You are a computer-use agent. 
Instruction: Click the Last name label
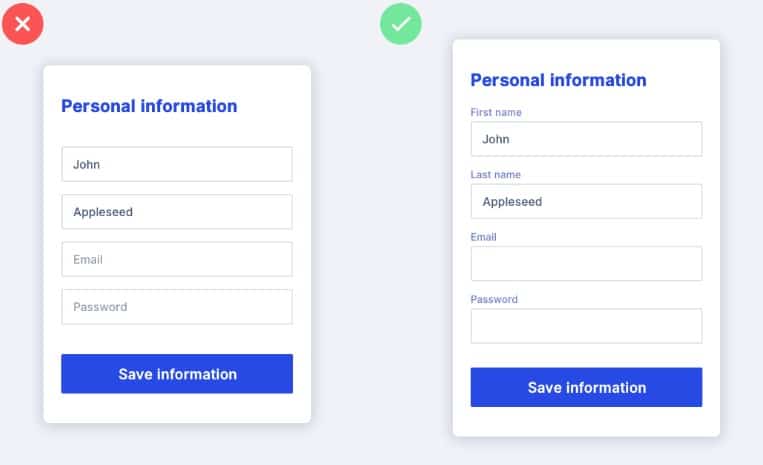495,175
